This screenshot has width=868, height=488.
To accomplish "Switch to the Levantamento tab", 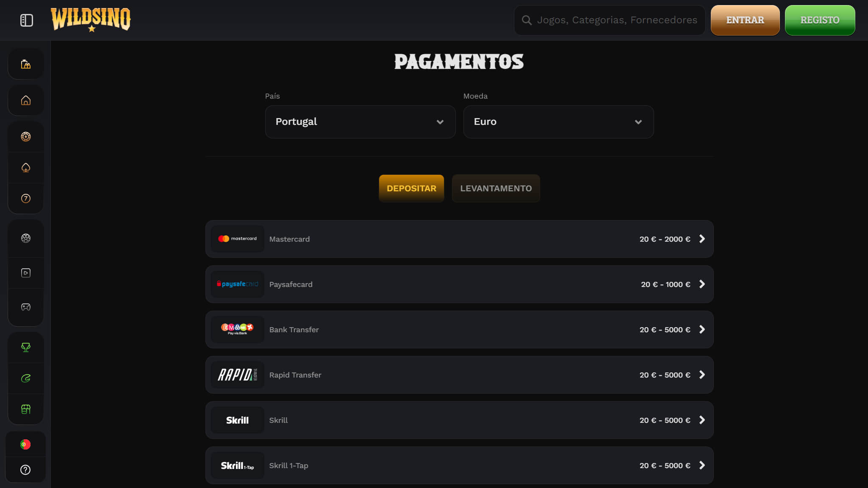I will pos(496,188).
